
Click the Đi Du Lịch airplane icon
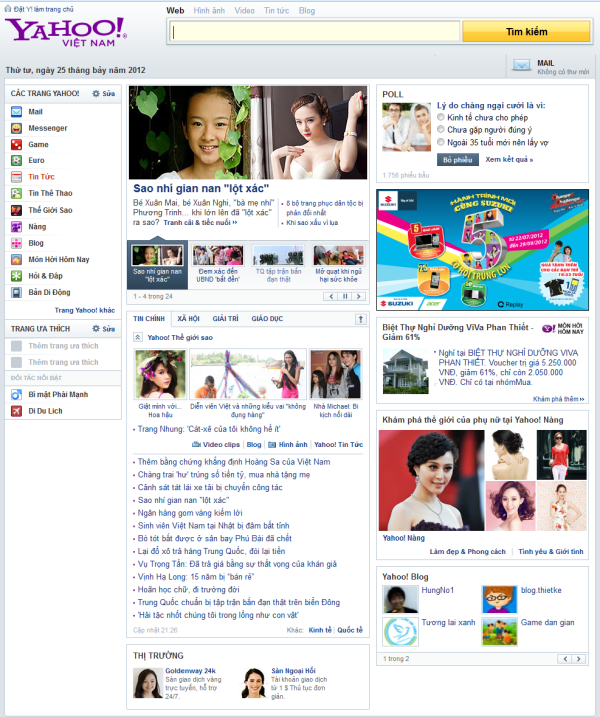[16, 411]
